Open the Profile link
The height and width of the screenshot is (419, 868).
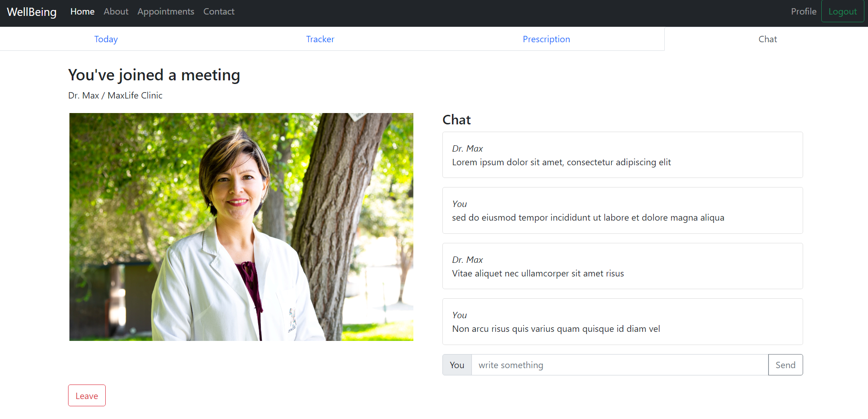[x=804, y=11]
